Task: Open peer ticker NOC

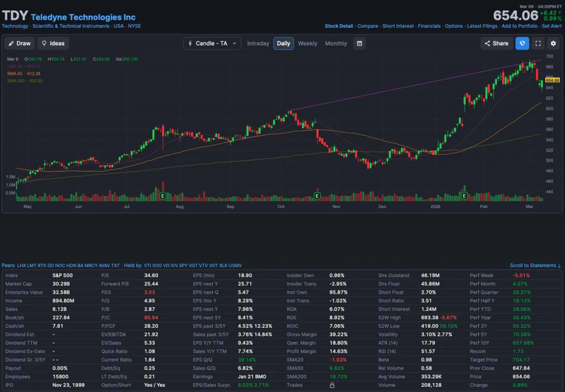Action: [60, 266]
